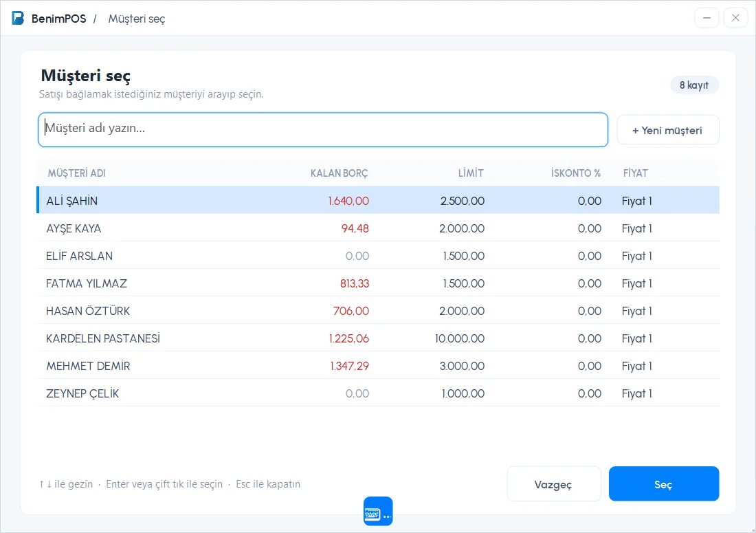Pick the ZEYNEP ÇELİK customer row
The image size is (756, 533).
click(x=379, y=393)
